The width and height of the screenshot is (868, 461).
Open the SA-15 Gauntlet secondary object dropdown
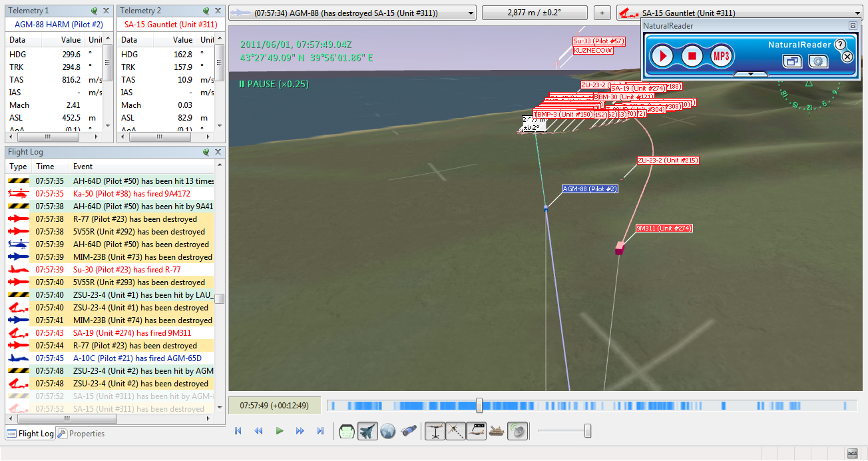(x=740, y=13)
